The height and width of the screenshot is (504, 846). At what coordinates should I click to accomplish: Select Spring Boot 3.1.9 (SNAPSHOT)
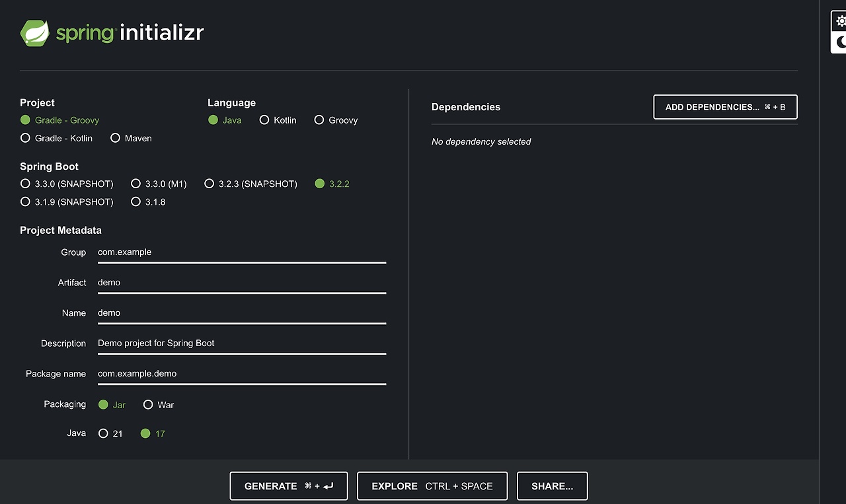(67, 201)
